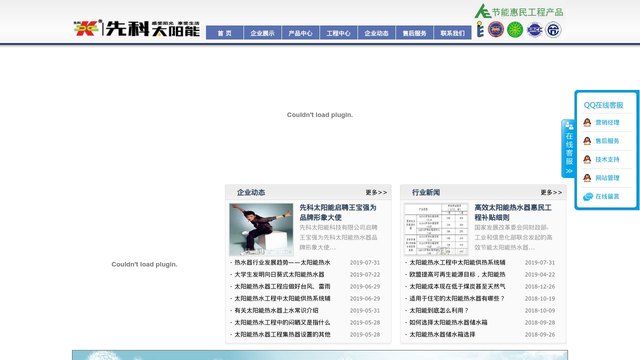Click the date 2018-10-19
The width and height of the screenshot is (640, 360).
click(540, 298)
